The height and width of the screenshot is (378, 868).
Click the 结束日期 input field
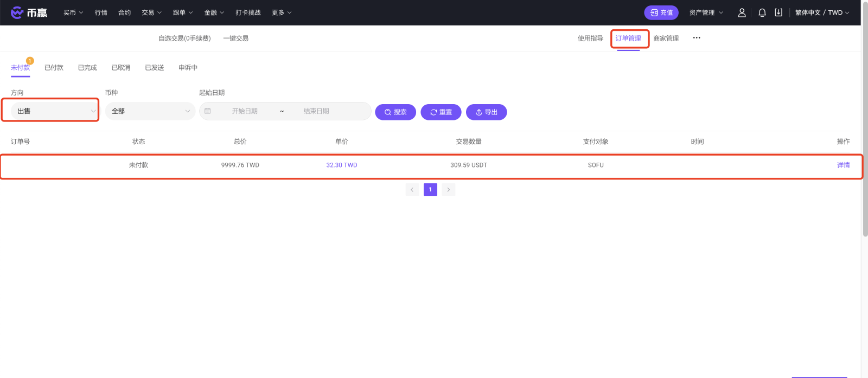[316, 111]
